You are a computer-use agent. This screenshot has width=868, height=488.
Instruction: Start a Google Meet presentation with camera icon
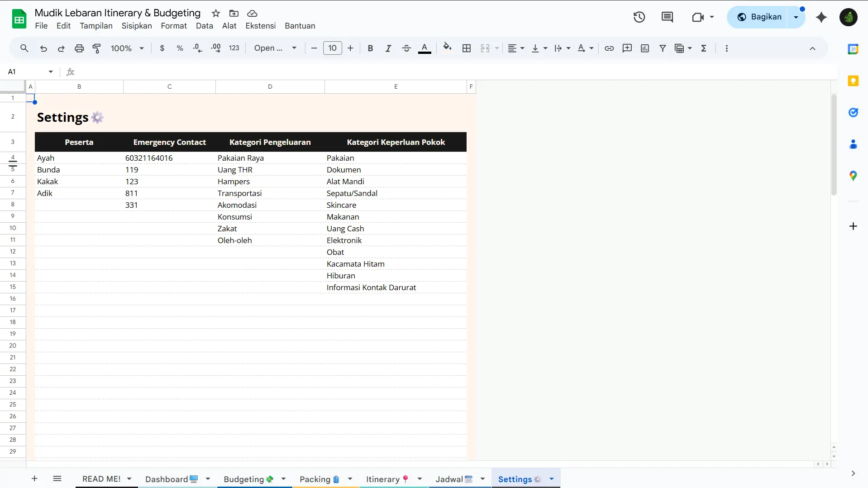click(x=698, y=17)
